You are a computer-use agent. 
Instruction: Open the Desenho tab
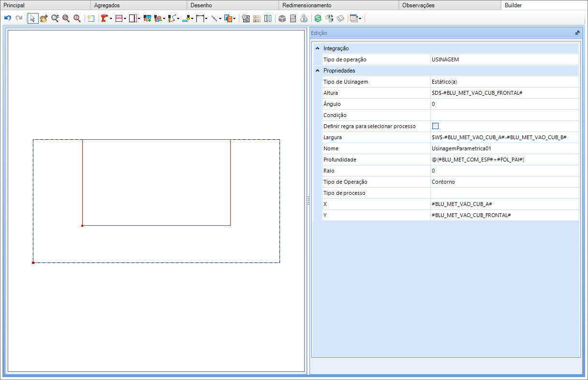click(233, 5)
